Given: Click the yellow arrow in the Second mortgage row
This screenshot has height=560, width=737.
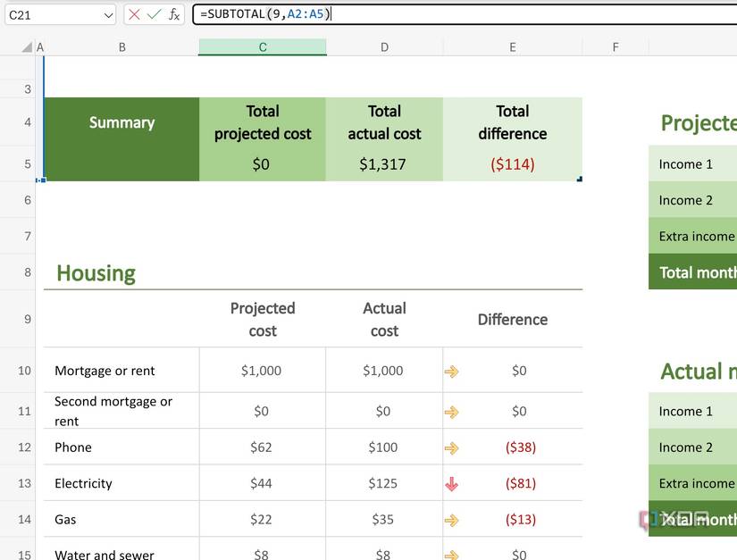Looking at the screenshot, I should click(x=451, y=412).
